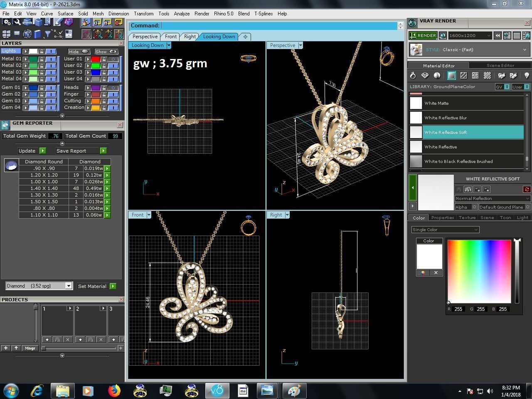Switch to the Texture tab in material settings

click(x=467, y=217)
